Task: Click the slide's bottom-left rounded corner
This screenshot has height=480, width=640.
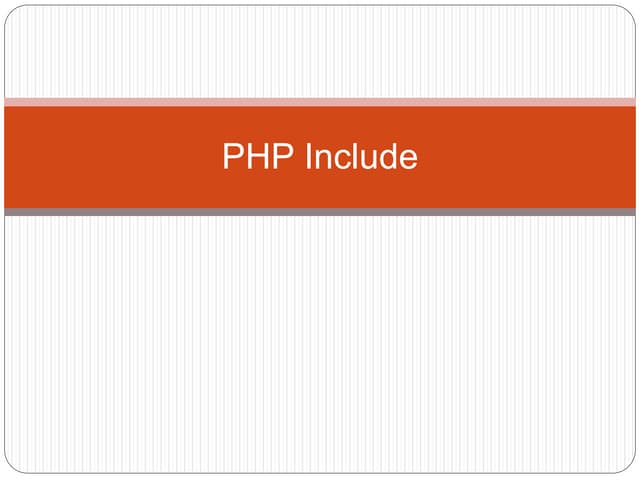Action: coord(12,466)
